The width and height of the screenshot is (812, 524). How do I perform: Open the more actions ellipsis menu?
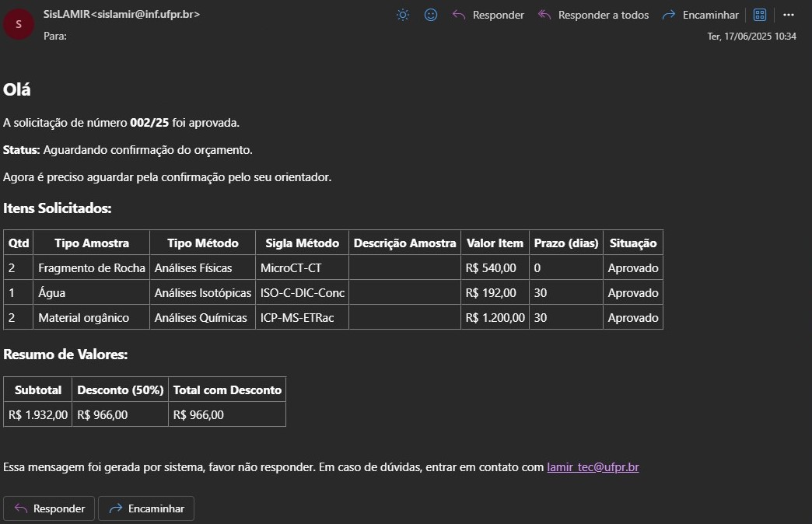pos(789,15)
